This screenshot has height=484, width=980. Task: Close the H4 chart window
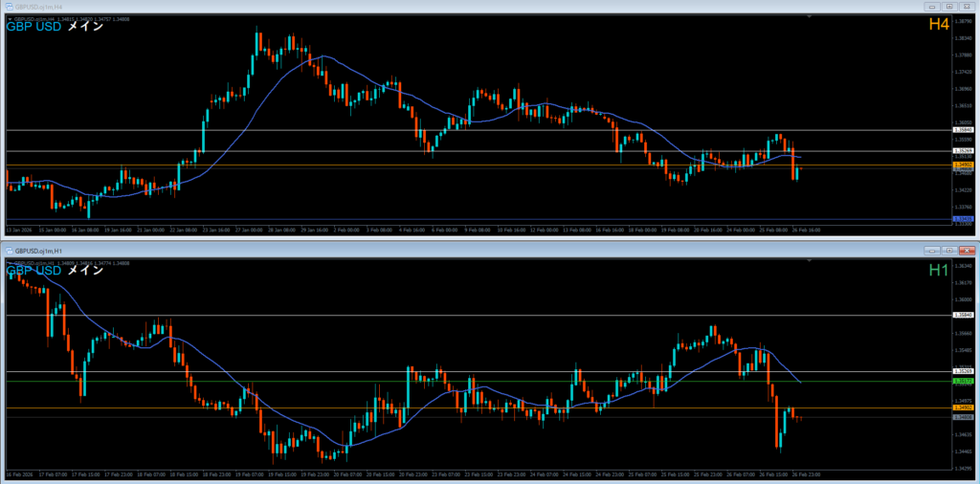pos(965,6)
